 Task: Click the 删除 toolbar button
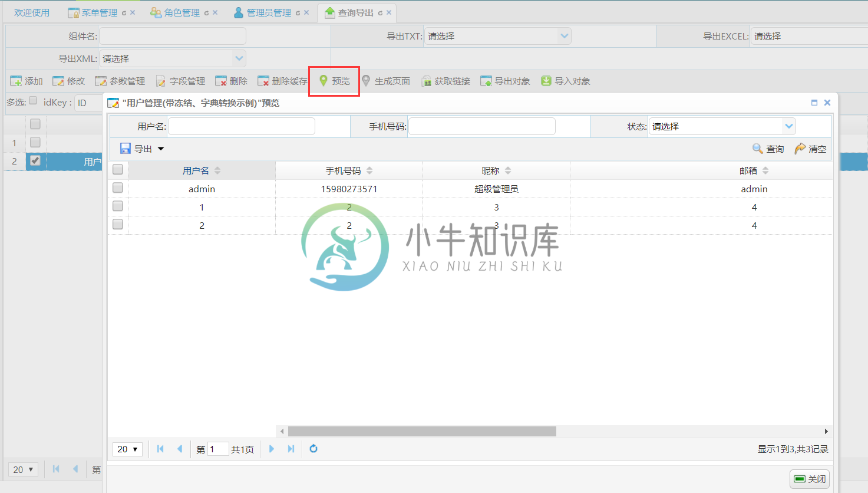tap(231, 81)
